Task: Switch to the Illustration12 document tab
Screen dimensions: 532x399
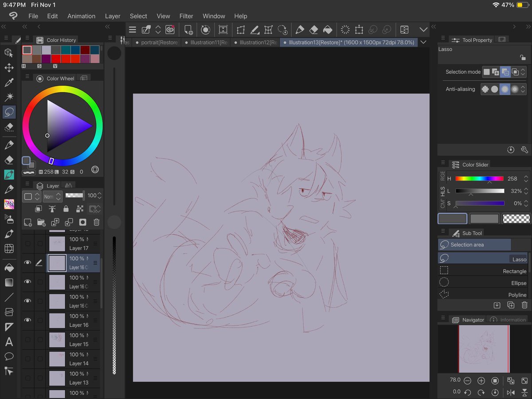Action: 255,43
